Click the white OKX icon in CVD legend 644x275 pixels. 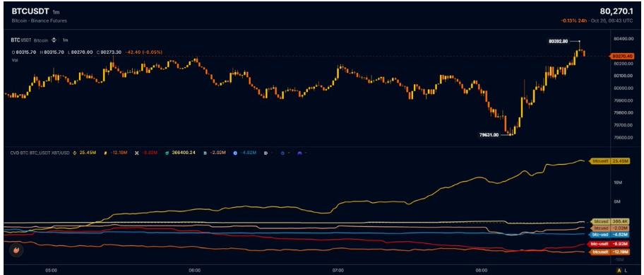click(137, 153)
